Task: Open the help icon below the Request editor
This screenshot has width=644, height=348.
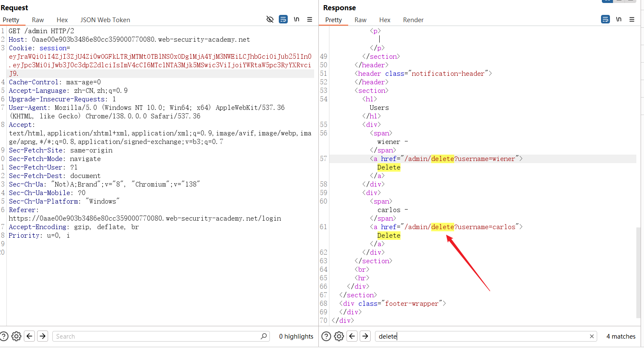Action: click(4, 336)
